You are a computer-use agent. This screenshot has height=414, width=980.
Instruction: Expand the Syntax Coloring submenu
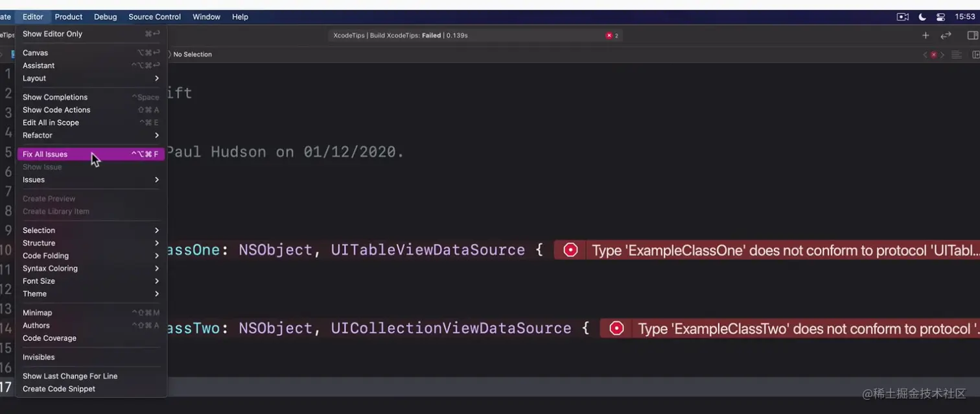91,268
